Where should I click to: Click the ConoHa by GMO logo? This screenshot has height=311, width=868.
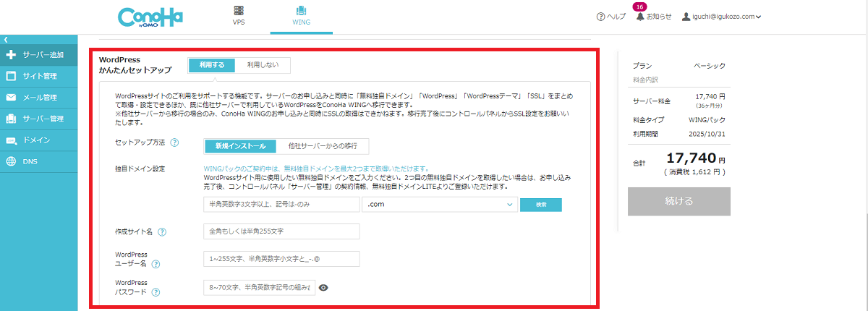point(150,17)
